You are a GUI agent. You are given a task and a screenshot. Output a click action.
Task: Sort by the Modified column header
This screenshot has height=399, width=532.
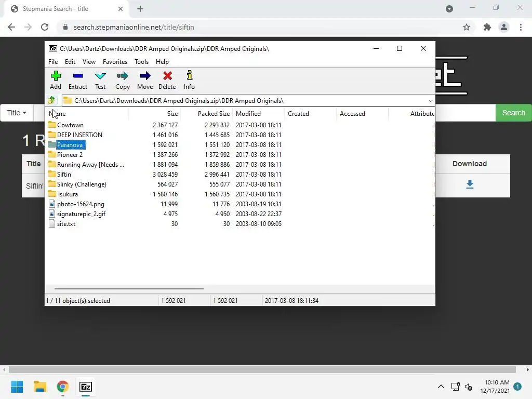pyautogui.click(x=259, y=114)
